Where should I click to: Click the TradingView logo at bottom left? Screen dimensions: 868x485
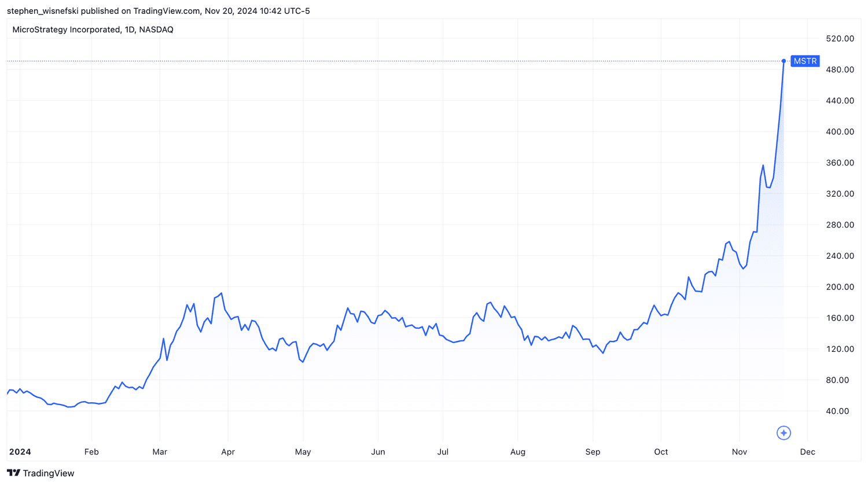[x=41, y=473]
